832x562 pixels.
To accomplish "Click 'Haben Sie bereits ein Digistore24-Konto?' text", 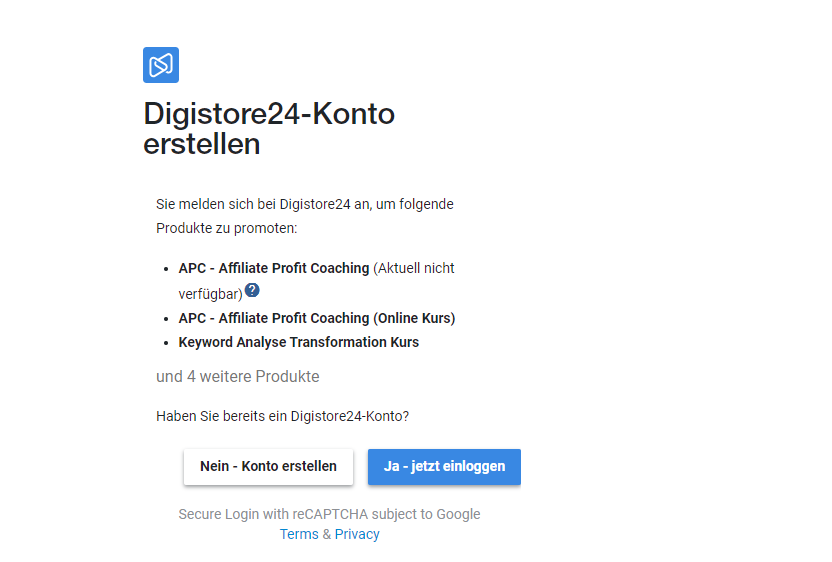I will click(282, 416).
